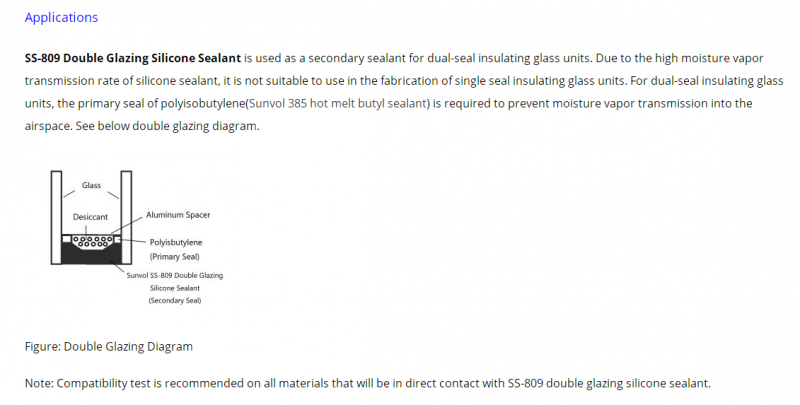Click the Figure: Double Glazing Diagram caption
Image resolution: width=800 pixels, height=405 pixels.
[x=109, y=347]
